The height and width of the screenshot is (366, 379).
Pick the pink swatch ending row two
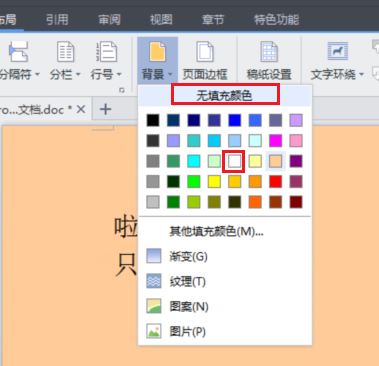(x=296, y=140)
